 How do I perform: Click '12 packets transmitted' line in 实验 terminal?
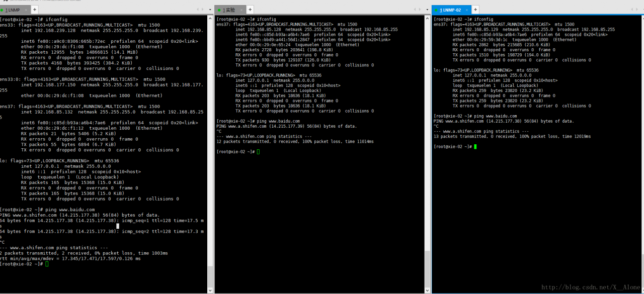295,142
